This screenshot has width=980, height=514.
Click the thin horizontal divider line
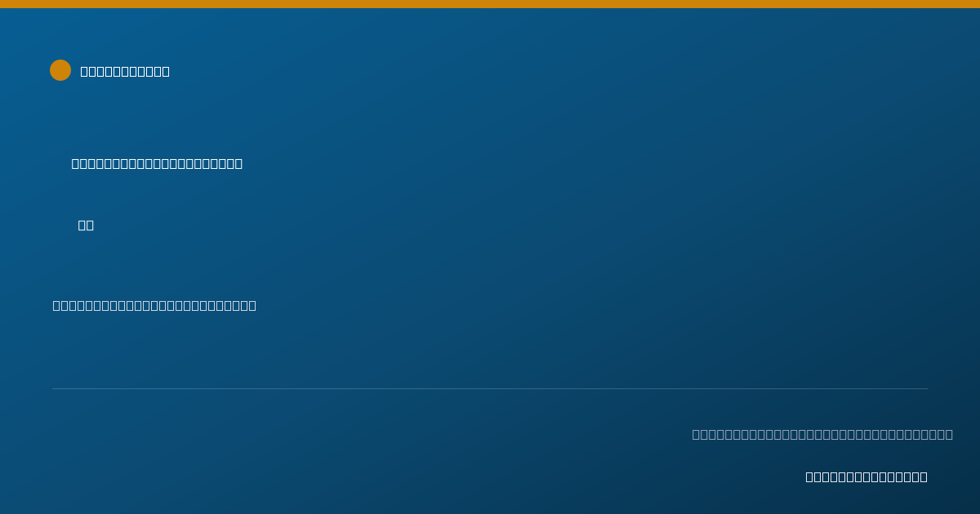490,388
